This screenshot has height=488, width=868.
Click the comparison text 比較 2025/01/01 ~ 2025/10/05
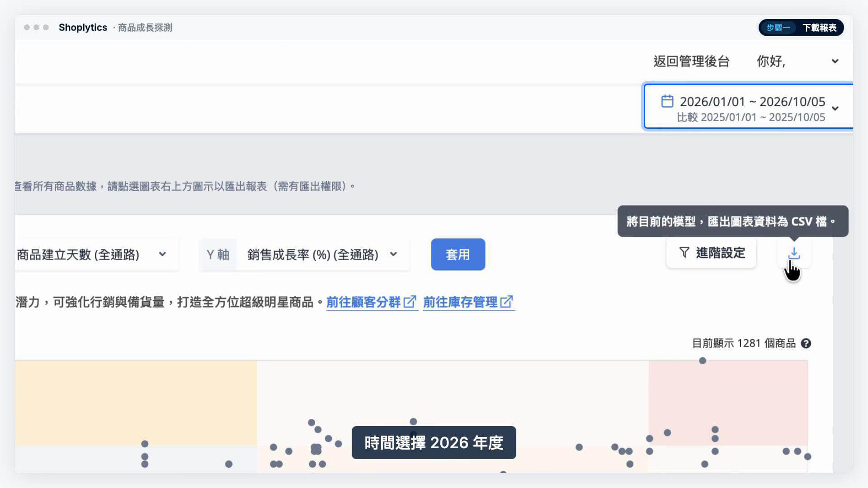(750, 117)
